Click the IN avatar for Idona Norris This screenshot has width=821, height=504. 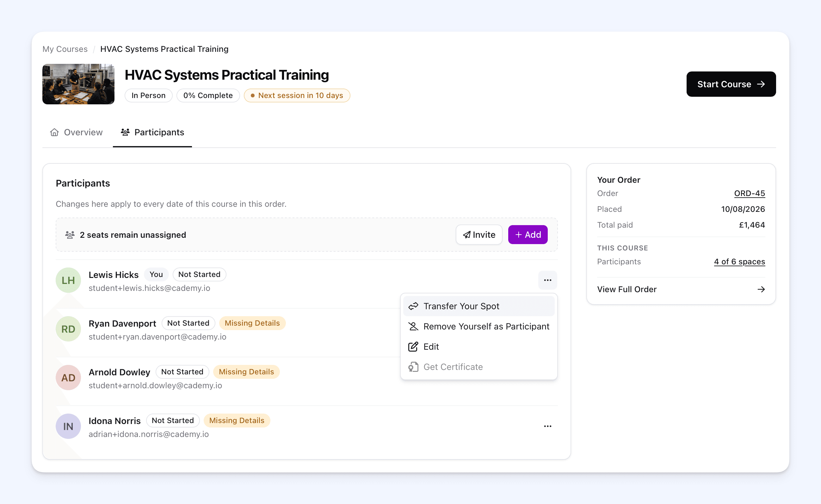click(x=68, y=426)
